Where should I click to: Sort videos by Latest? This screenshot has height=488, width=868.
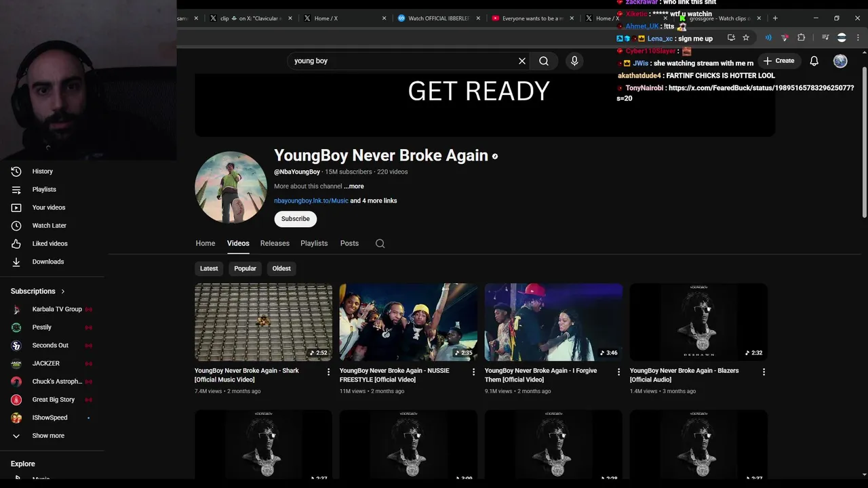[209, 268]
